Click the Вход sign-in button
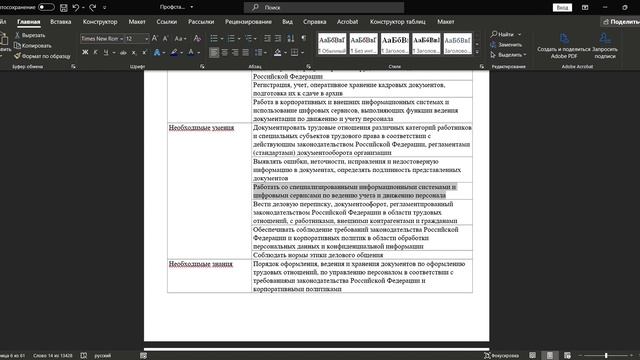This screenshot has width=640, height=360. (562, 7)
